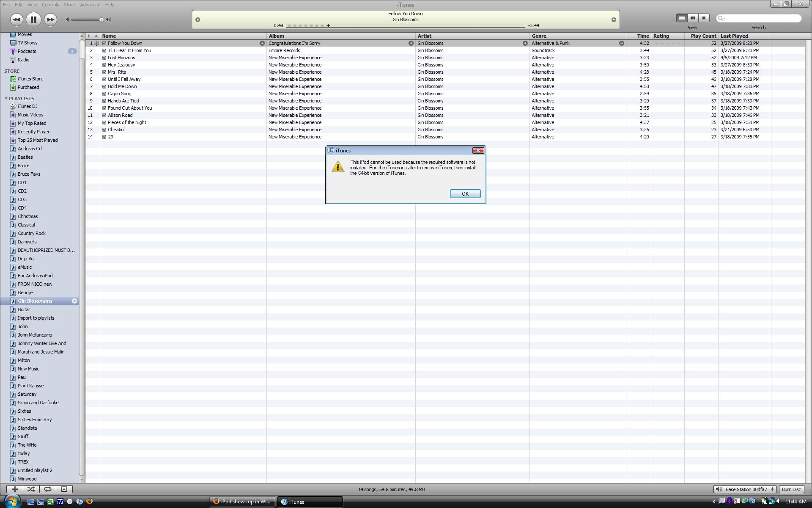
Task: Uncheck the Allison Road checkbox
Action: (x=104, y=115)
